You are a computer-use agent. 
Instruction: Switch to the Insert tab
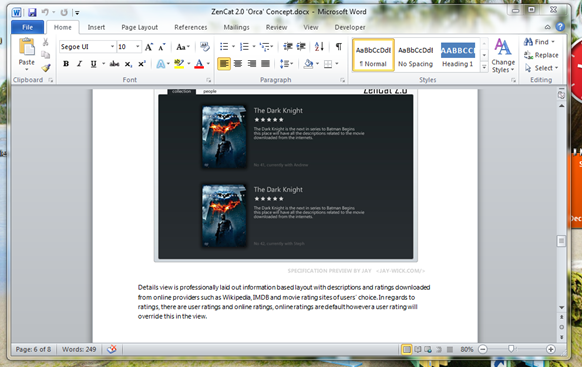(x=96, y=27)
